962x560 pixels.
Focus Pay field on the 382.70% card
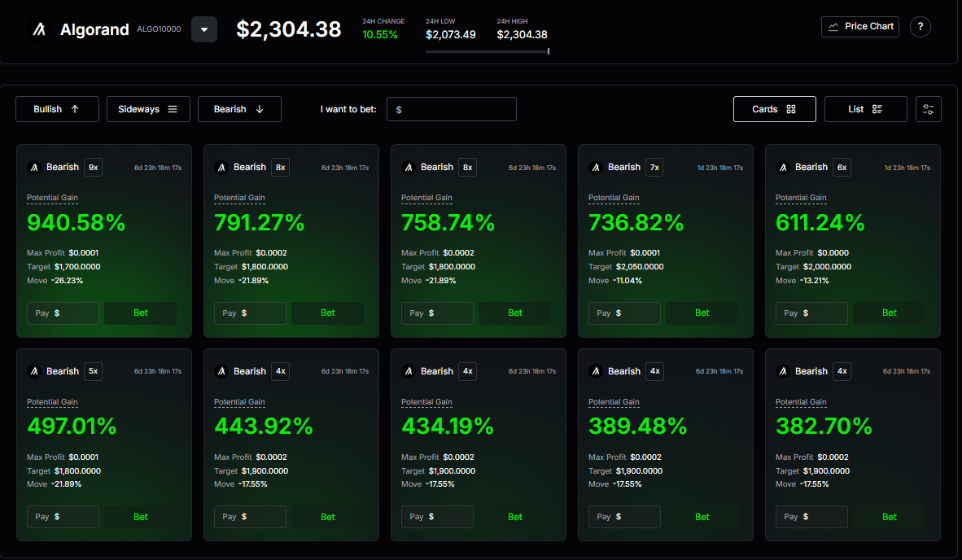click(811, 517)
